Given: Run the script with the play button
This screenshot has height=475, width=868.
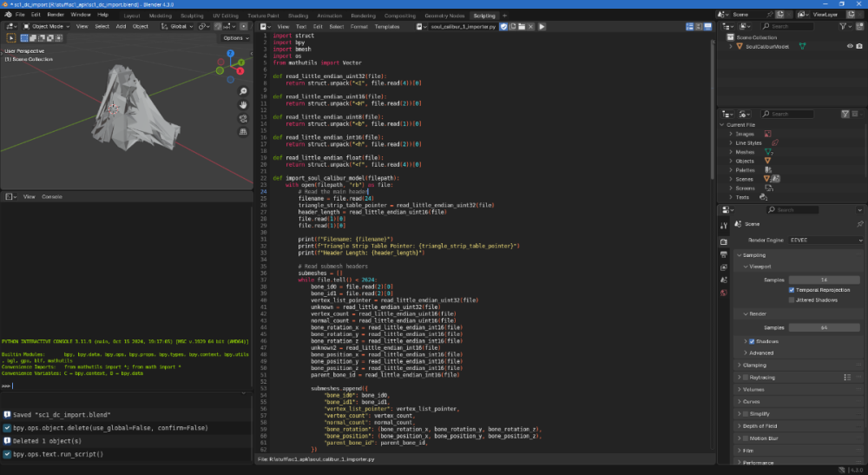Looking at the screenshot, I should 542,27.
